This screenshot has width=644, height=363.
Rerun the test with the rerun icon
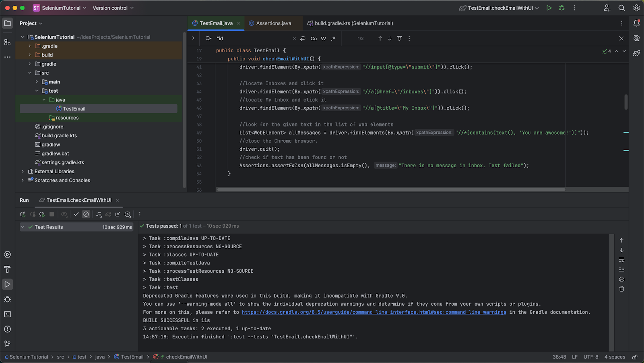click(x=23, y=214)
